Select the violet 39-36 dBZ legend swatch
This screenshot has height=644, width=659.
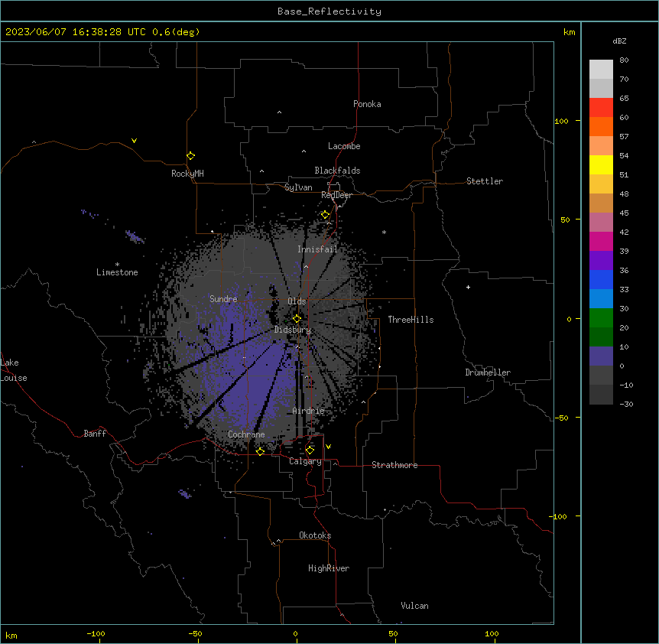[x=601, y=261]
